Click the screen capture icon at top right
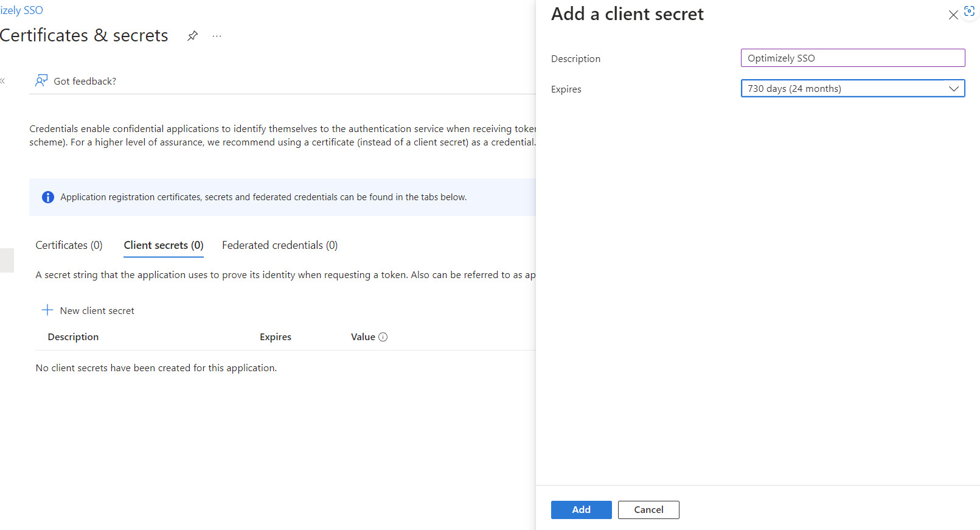 pyautogui.click(x=969, y=12)
